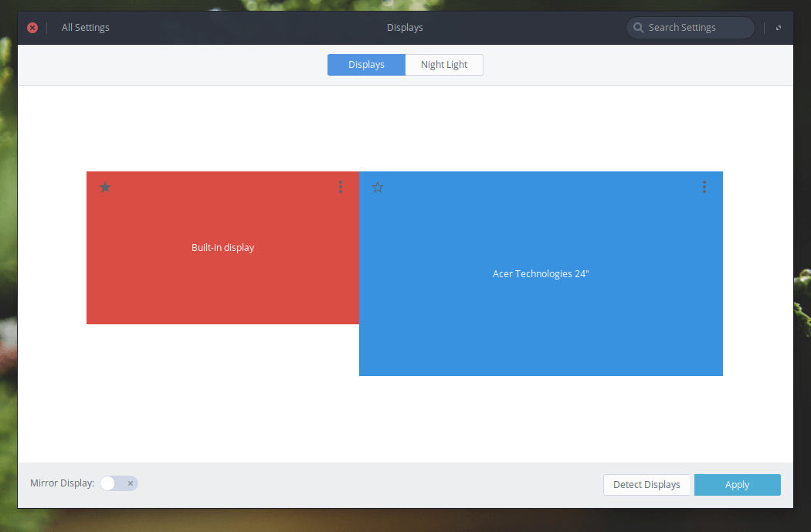Toggle the Mirror Display switch
Image resolution: width=811 pixels, height=532 pixels.
click(119, 483)
